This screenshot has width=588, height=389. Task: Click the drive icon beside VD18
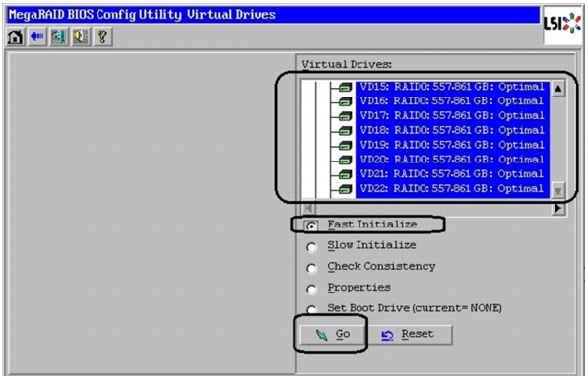click(345, 131)
